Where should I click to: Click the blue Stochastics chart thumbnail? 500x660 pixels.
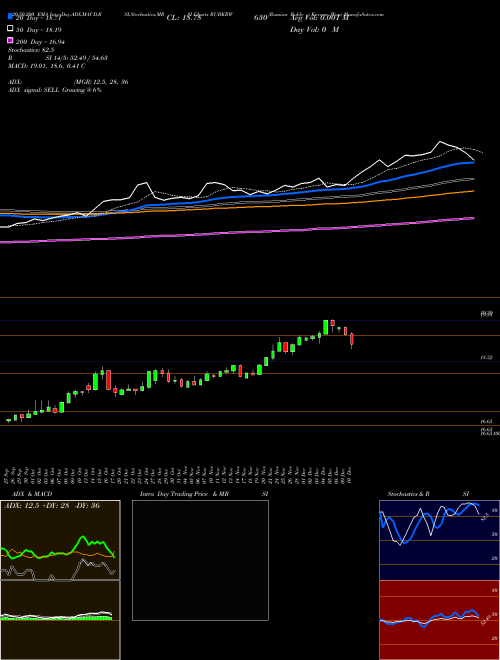(439, 540)
